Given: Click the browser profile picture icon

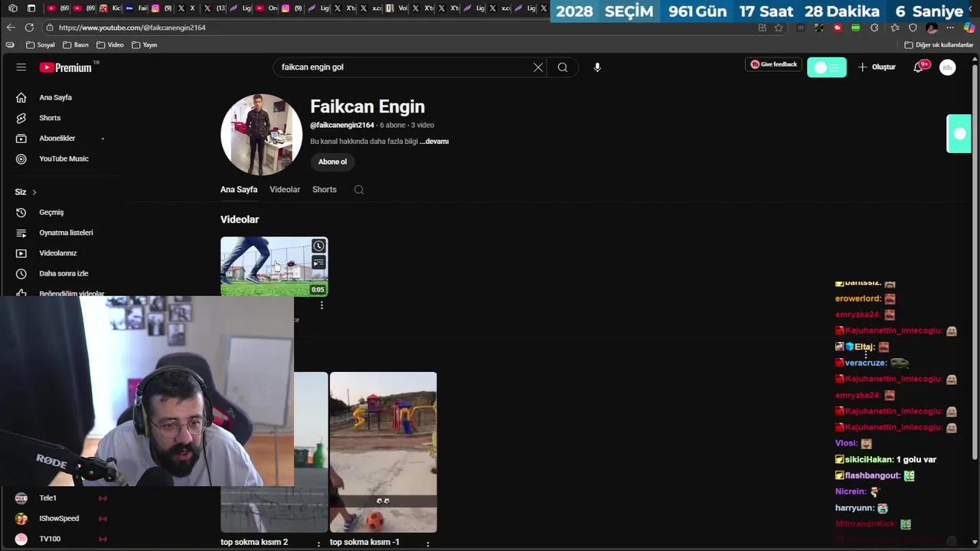Looking at the screenshot, I should 932,28.
